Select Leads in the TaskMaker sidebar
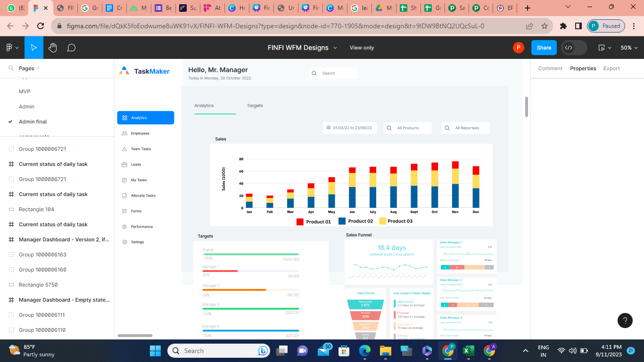The height and width of the screenshot is (362, 644). (x=135, y=164)
